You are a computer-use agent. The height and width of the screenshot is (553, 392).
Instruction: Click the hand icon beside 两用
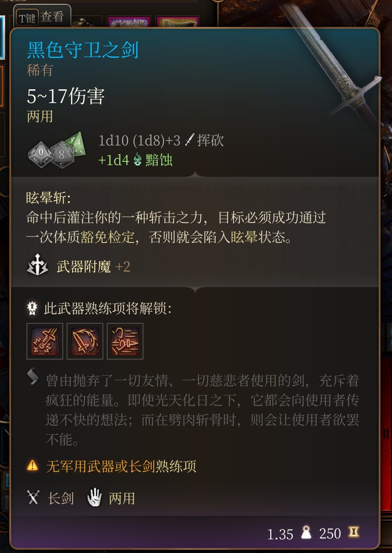coord(94,497)
